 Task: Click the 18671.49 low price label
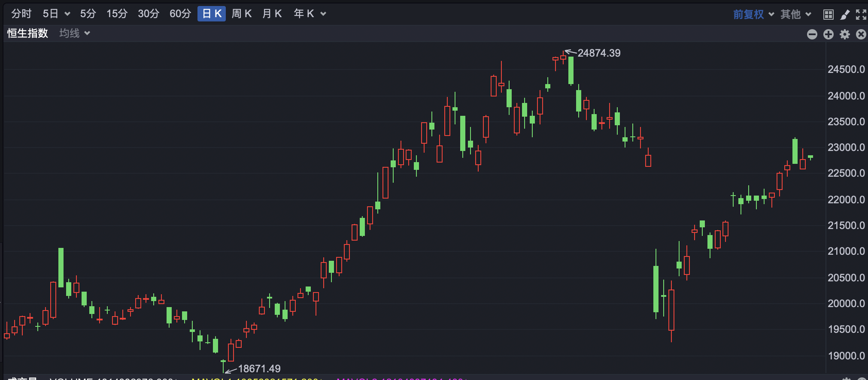[x=259, y=369]
